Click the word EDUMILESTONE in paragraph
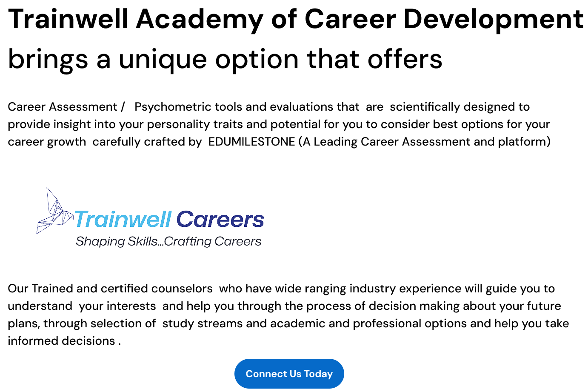Image resolution: width=588 pixels, height=392 pixels. click(251, 141)
